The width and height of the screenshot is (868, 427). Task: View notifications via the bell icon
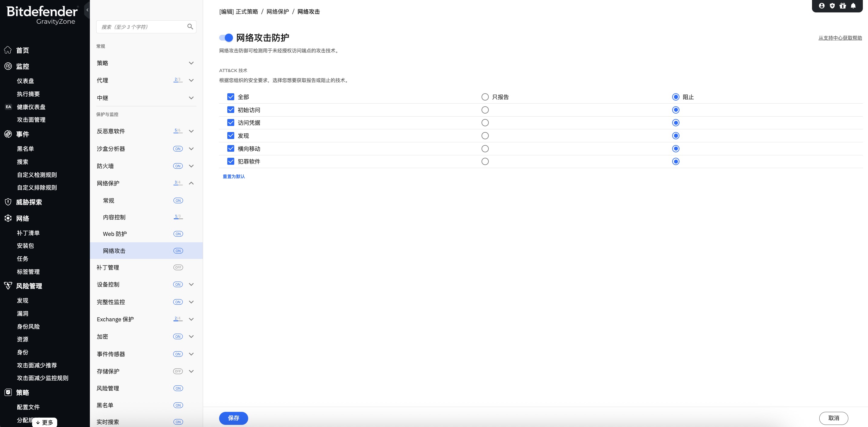pyautogui.click(x=853, y=6)
